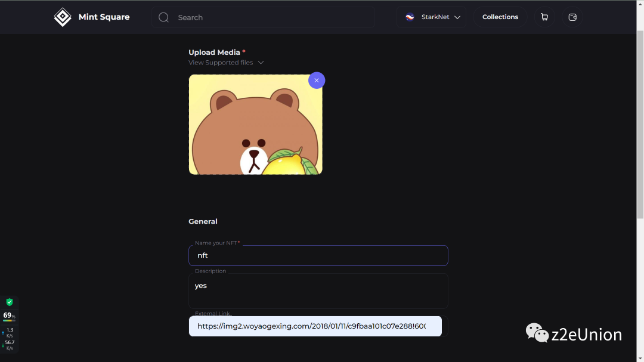The width and height of the screenshot is (644, 362).
Task: Open the shopping cart
Action: (544, 17)
